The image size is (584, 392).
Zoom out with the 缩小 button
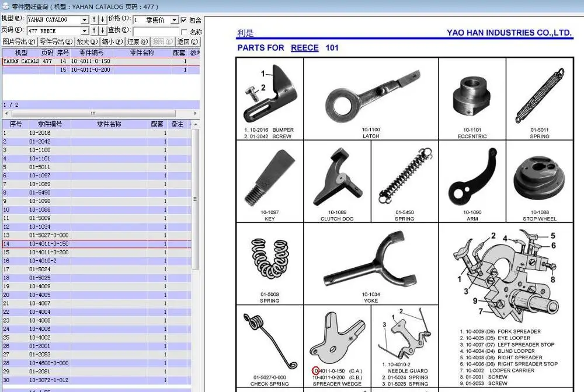pyautogui.click(x=113, y=41)
